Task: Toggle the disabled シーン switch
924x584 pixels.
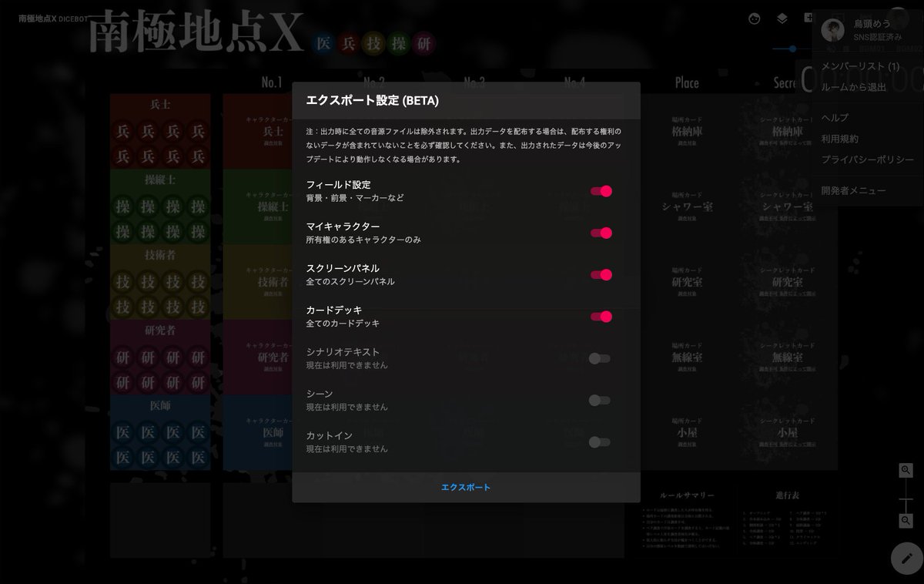Action: (x=599, y=400)
